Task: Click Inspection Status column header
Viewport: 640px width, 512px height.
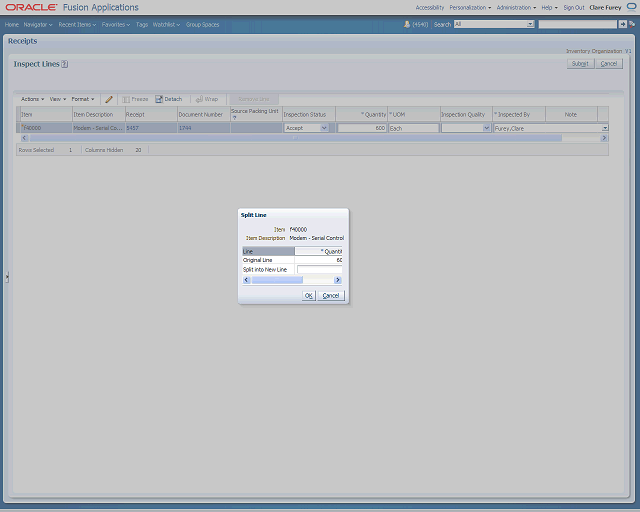Action: pos(309,115)
